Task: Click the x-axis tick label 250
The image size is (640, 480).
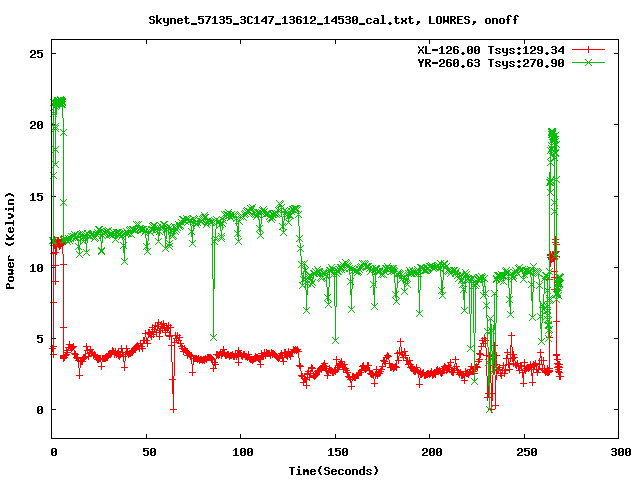Action: 527,452
